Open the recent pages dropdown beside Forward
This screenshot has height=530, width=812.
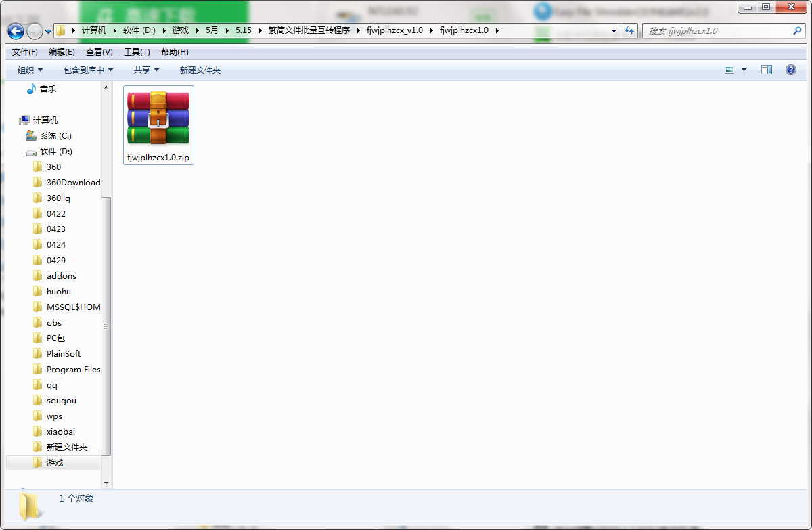[49, 31]
